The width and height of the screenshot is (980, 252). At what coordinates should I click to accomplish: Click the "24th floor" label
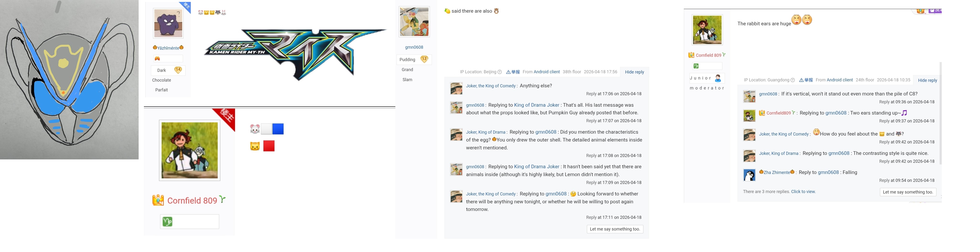(865, 80)
